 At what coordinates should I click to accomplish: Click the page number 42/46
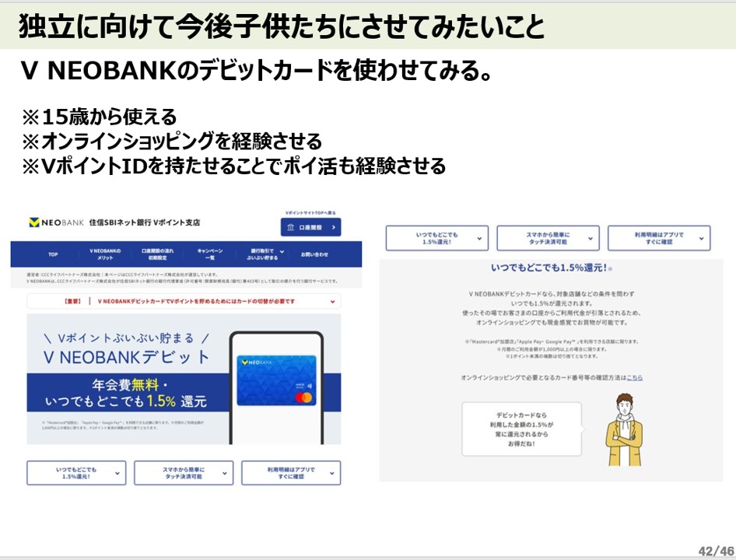[x=717, y=551]
